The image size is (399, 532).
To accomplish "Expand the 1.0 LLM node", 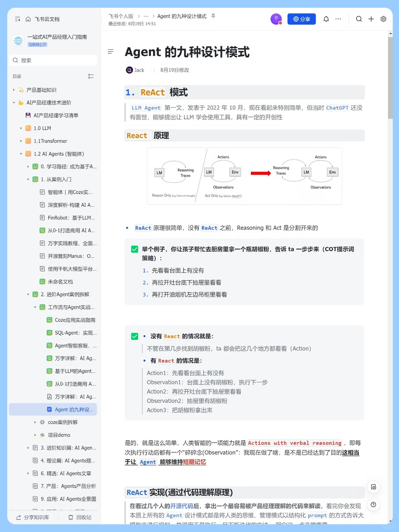I will point(21,128).
